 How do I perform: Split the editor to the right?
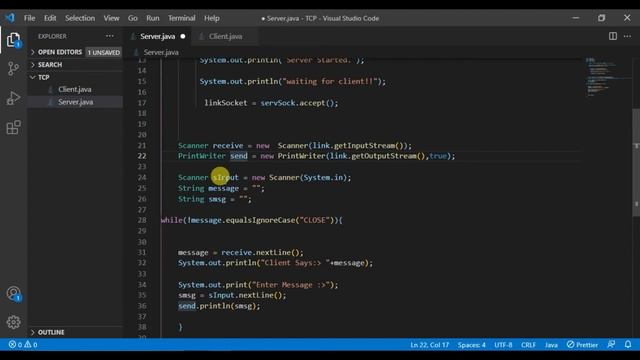[x=613, y=36]
